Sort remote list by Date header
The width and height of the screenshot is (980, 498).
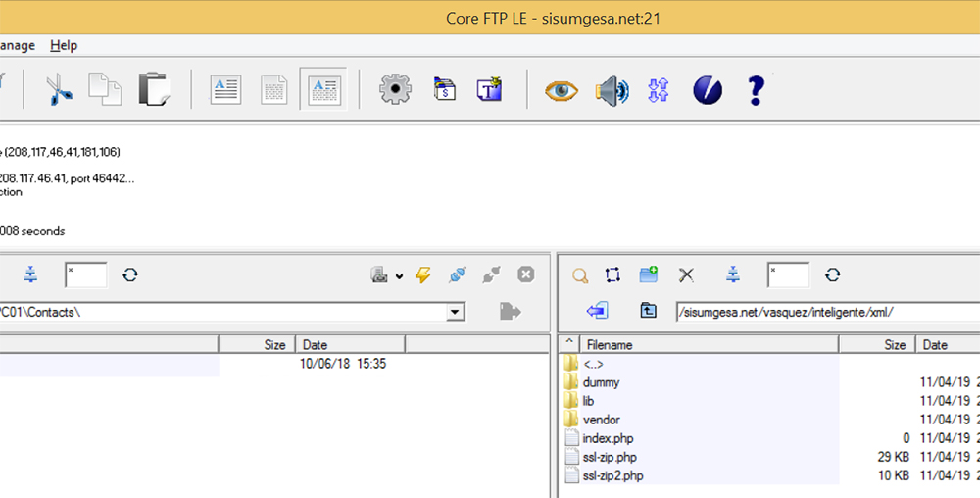click(x=948, y=345)
